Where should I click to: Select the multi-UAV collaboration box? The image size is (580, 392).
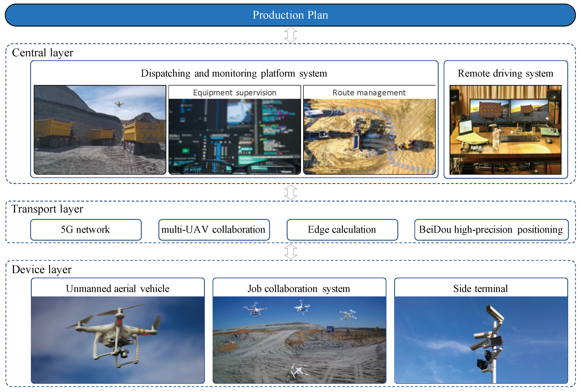point(214,230)
